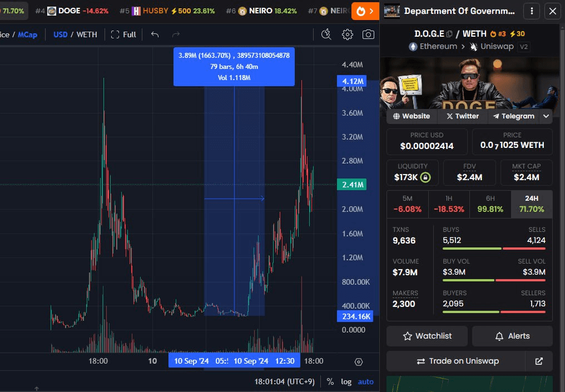Click the 4.12M price axis label

[352, 81]
